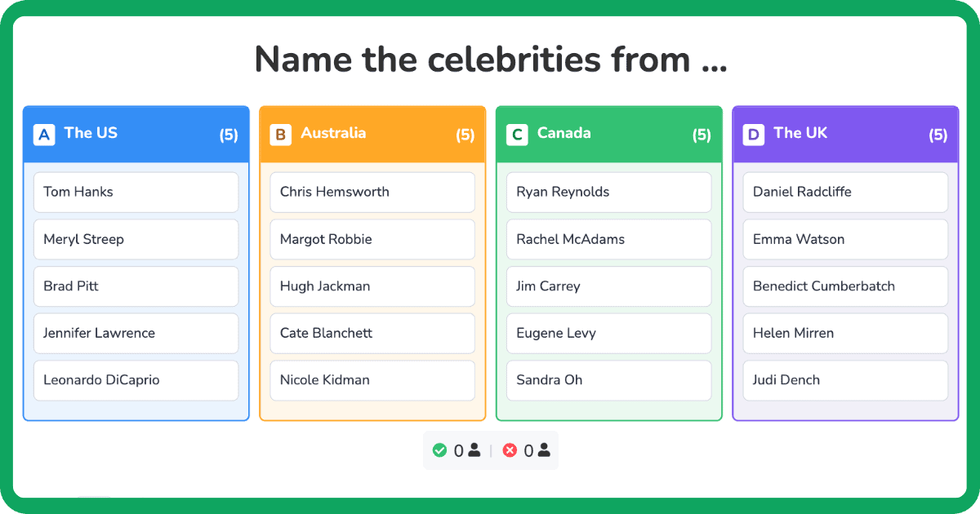Pick the Margot Robbie answer card
This screenshot has width=980, height=514.
pyautogui.click(x=372, y=240)
